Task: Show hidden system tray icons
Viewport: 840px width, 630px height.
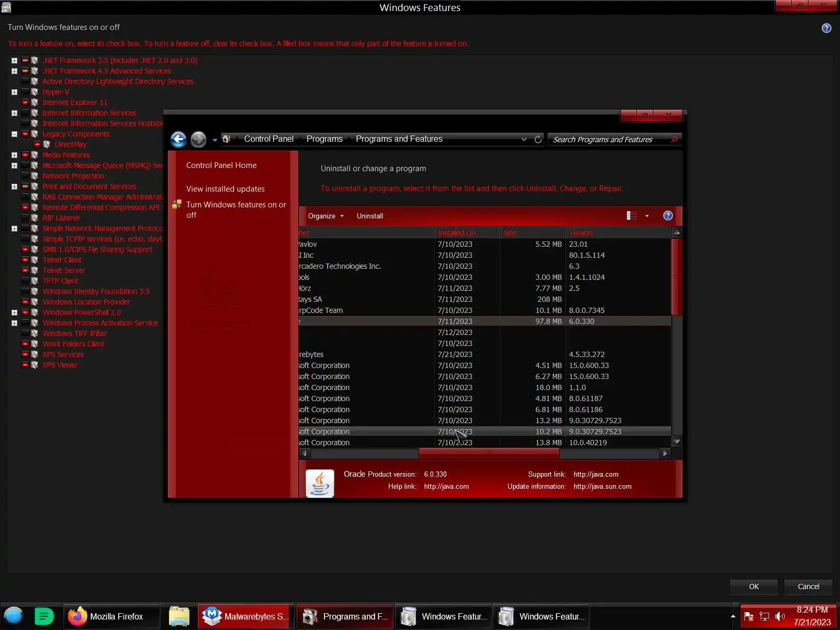Action: click(x=733, y=616)
